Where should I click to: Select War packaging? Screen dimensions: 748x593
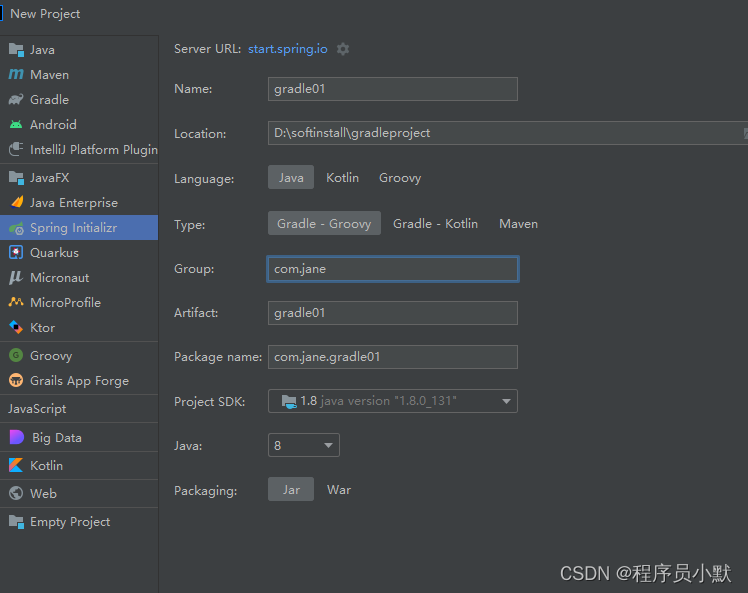pyautogui.click(x=339, y=489)
